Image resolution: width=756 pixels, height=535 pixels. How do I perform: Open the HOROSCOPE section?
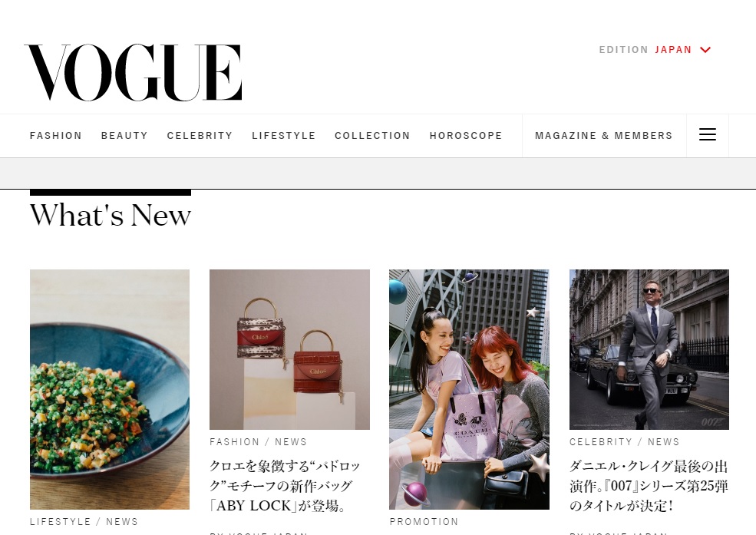point(466,136)
